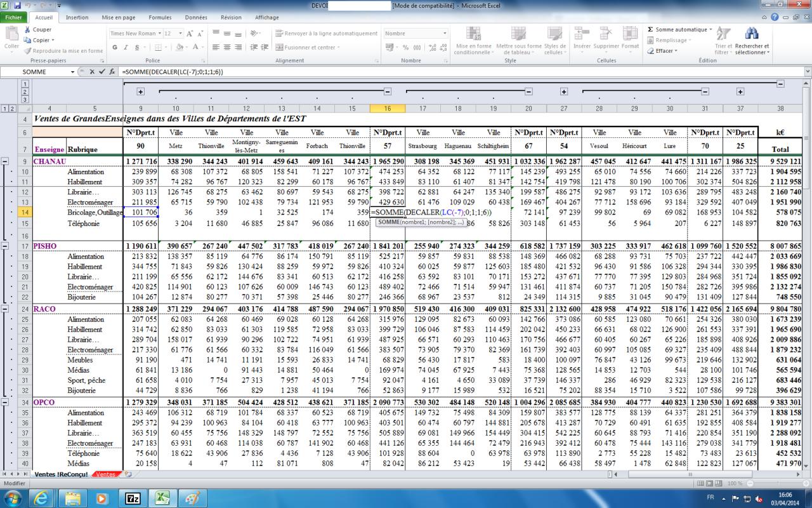Image resolution: width=812 pixels, height=508 pixels.
Task: Expand the column group above column 9
Action: pos(140,92)
